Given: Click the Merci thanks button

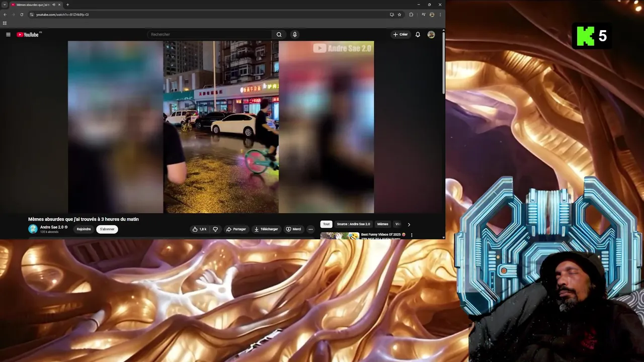Looking at the screenshot, I should [x=293, y=229].
